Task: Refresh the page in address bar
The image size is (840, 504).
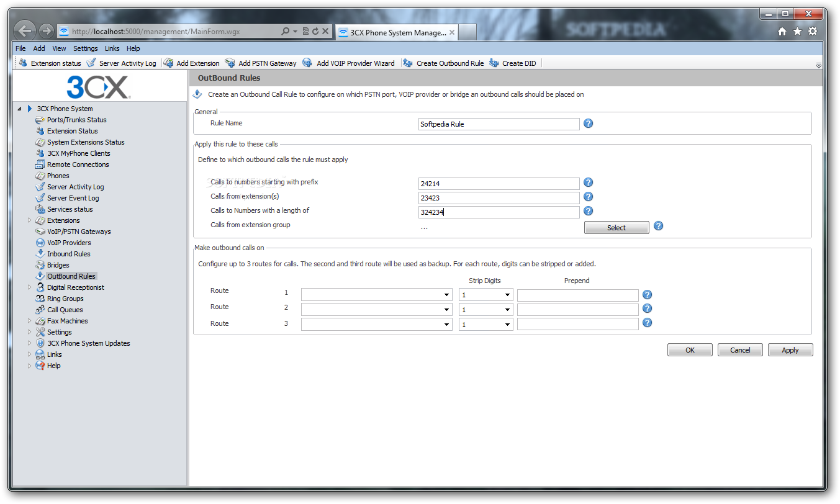Action: pos(315,31)
